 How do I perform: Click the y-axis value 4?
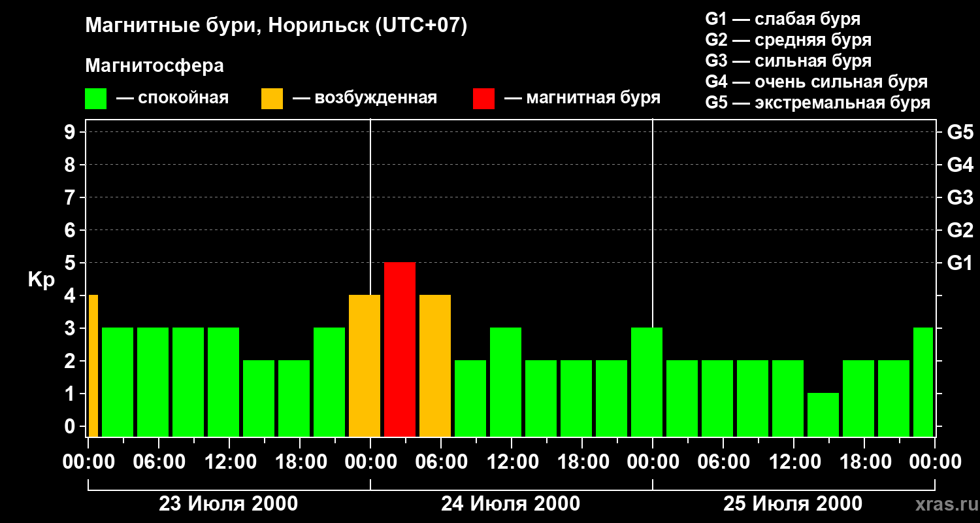pos(71,295)
